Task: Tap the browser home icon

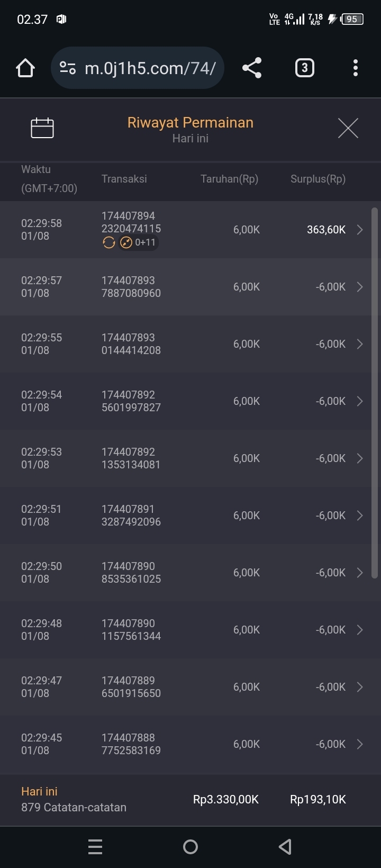Action: coord(25,68)
